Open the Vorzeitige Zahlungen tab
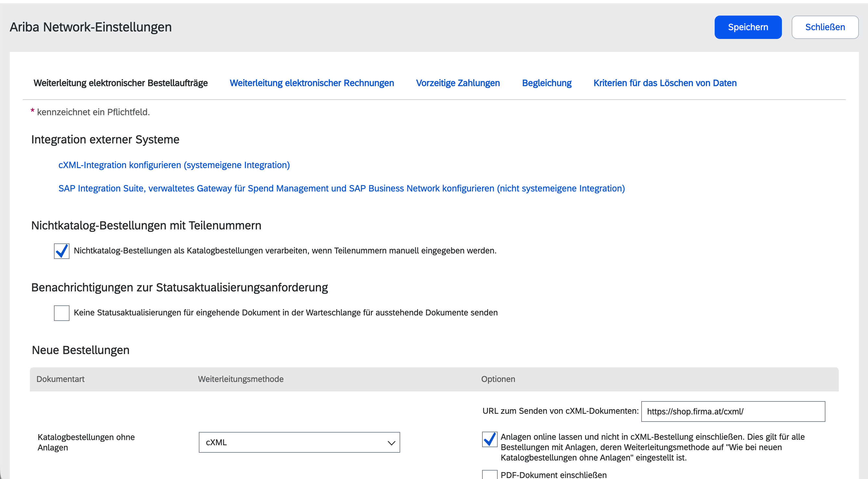868x479 pixels. tap(458, 83)
